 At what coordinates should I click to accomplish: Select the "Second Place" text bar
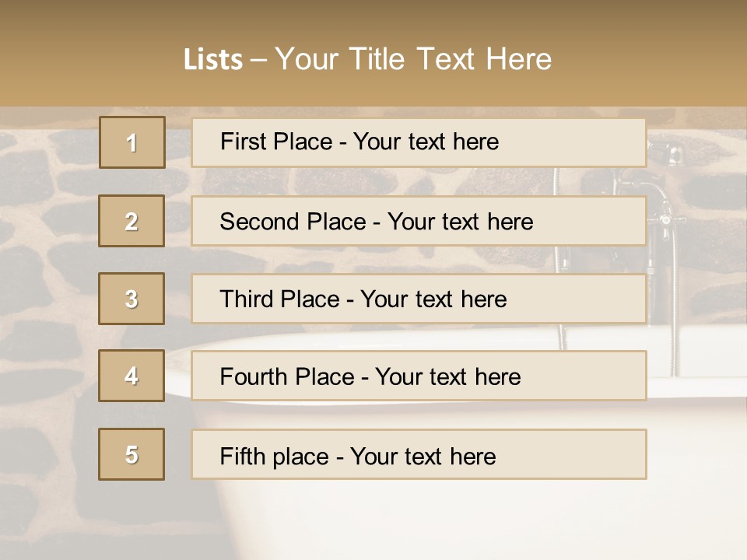click(x=419, y=221)
